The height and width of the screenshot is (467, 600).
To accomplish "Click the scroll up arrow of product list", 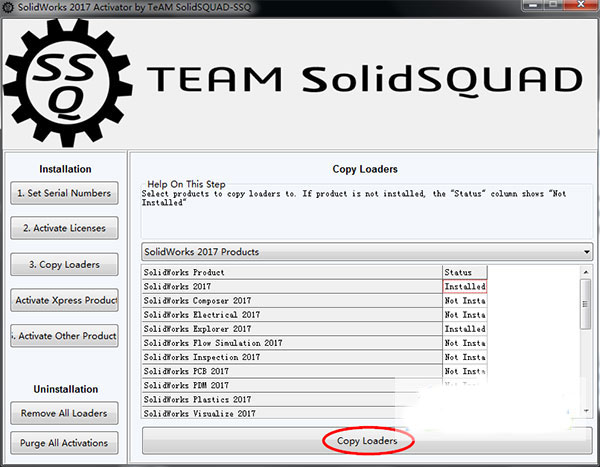I will (x=586, y=272).
